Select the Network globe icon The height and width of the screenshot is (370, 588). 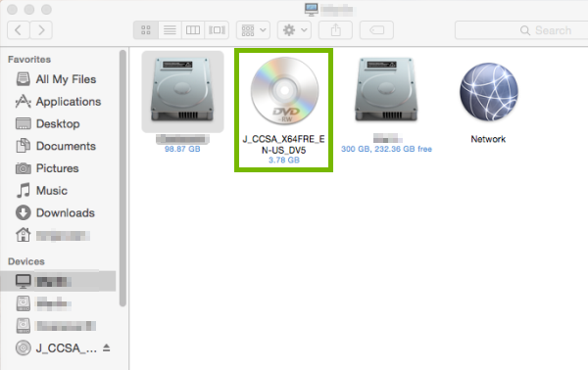(489, 92)
